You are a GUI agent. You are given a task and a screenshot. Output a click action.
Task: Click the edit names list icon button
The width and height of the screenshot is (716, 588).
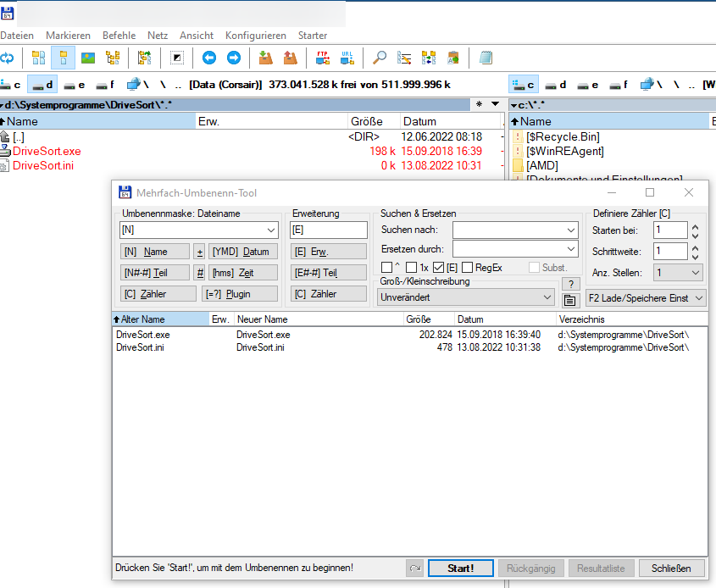[570, 300]
